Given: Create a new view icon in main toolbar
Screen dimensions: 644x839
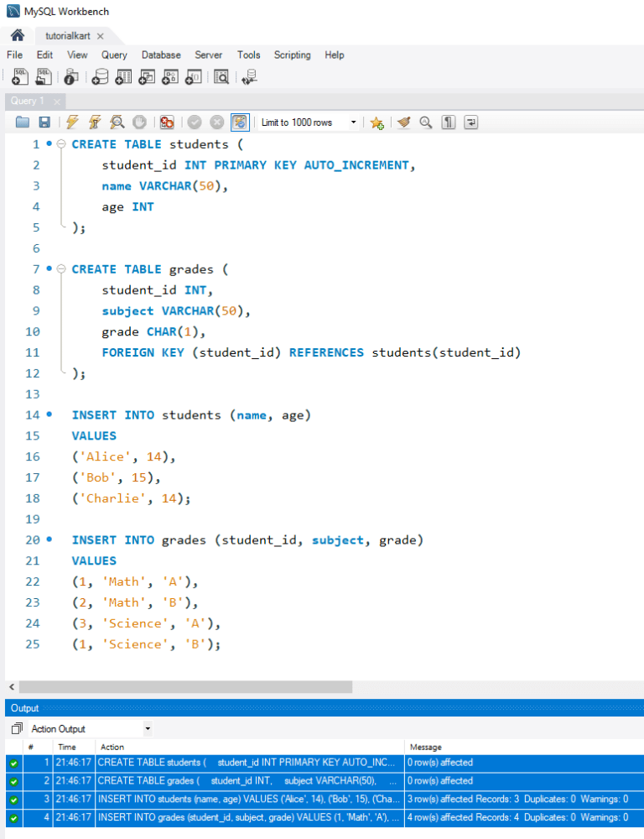Looking at the screenshot, I should click(x=147, y=77).
